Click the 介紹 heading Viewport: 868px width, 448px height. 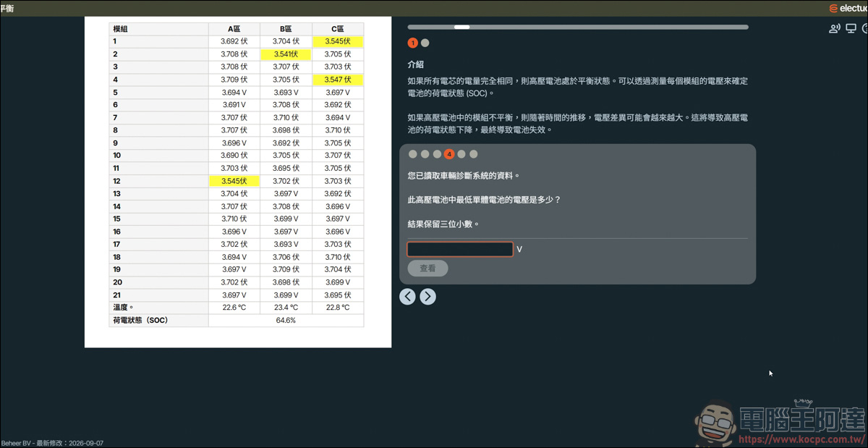point(415,64)
